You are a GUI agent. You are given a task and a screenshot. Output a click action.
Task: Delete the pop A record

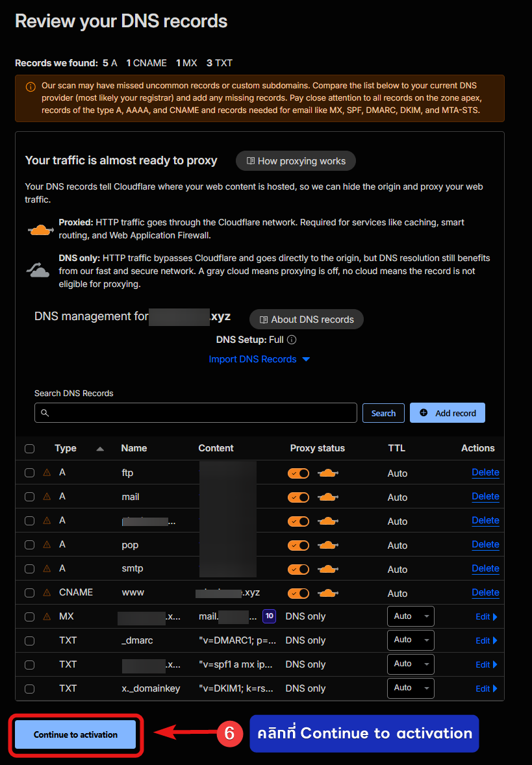point(485,544)
